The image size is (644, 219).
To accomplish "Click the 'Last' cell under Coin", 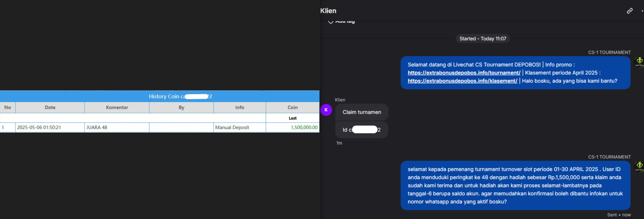I will click(293, 118).
